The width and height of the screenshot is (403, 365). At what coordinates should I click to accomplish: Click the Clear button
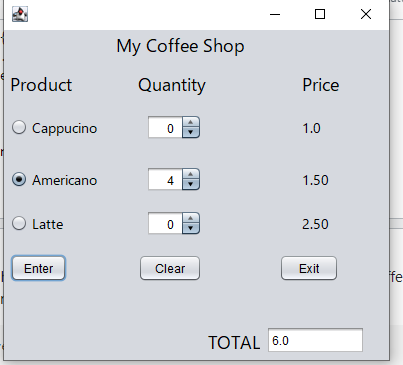[170, 268]
